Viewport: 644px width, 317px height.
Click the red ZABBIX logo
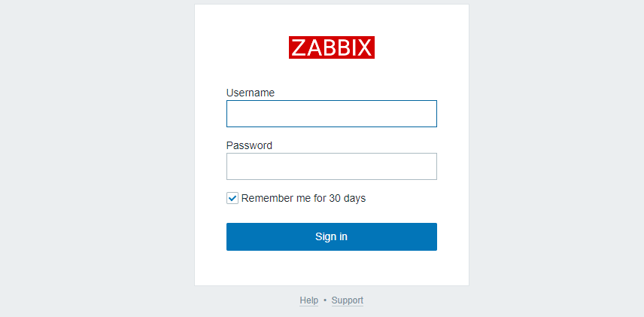click(x=331, y=47)
